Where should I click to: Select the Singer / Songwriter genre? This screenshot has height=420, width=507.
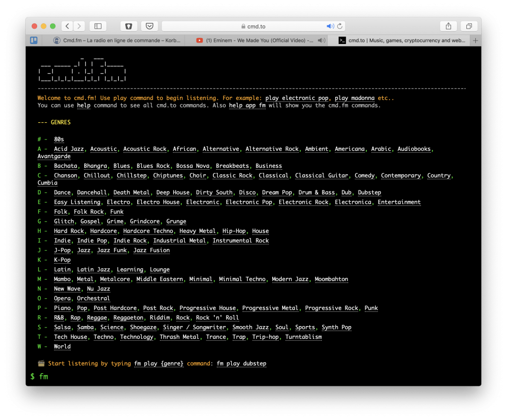[x=194, y=327]
